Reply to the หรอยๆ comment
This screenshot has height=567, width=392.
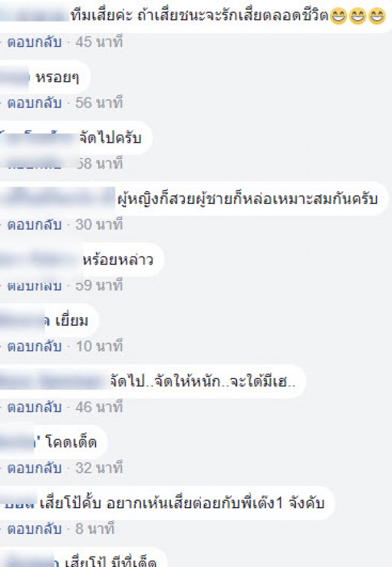point(34,103)
